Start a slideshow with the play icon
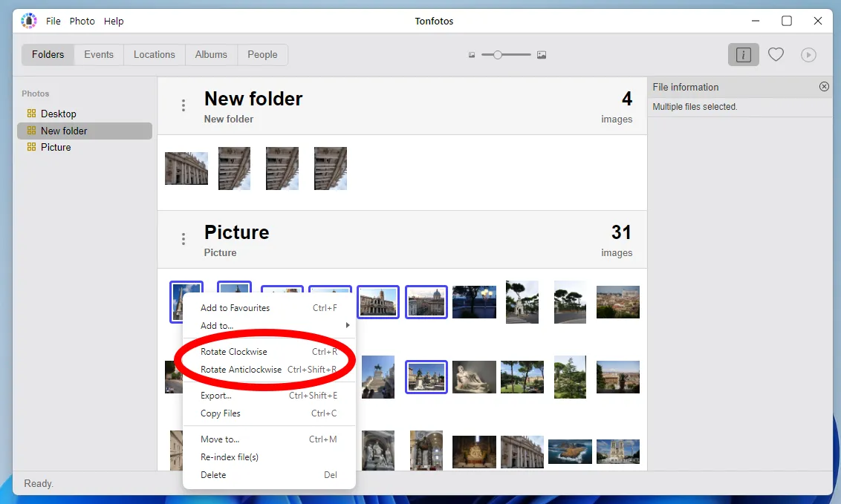This screenshot has height=504, width=841. [x=808, y=54]
